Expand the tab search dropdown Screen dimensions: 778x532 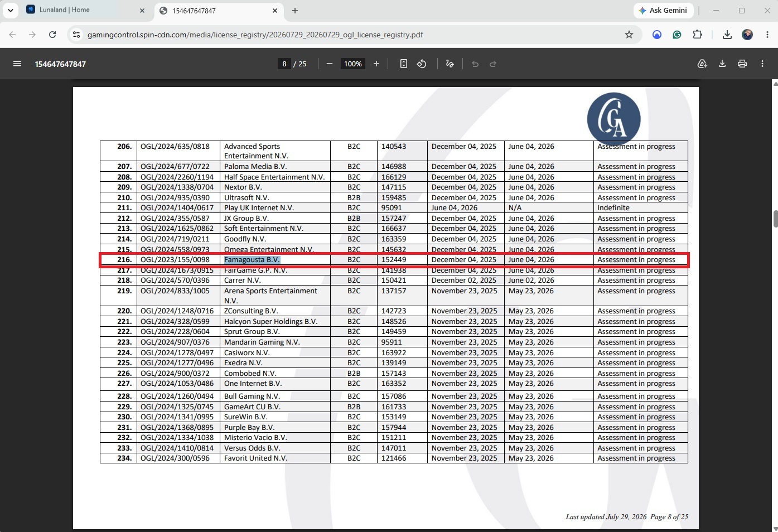[11, 11]
